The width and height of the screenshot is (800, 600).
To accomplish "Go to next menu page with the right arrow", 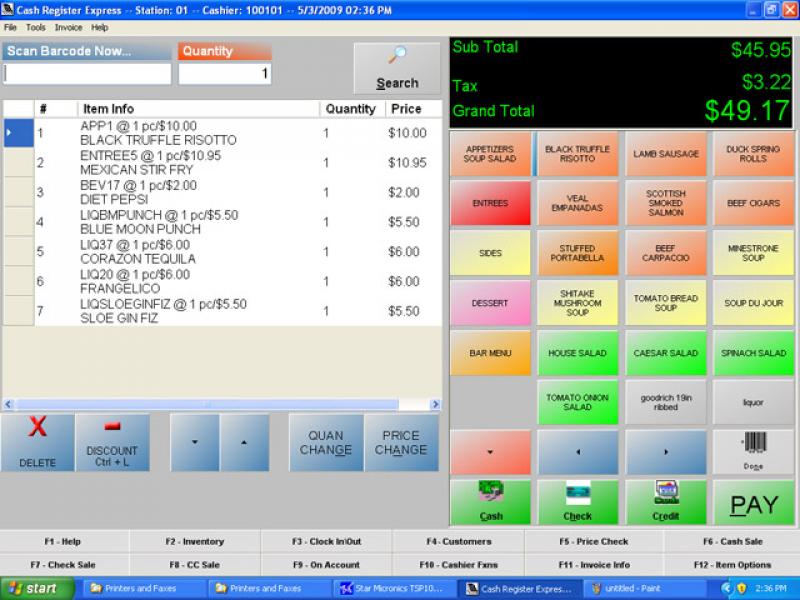I will coord(666,452).
